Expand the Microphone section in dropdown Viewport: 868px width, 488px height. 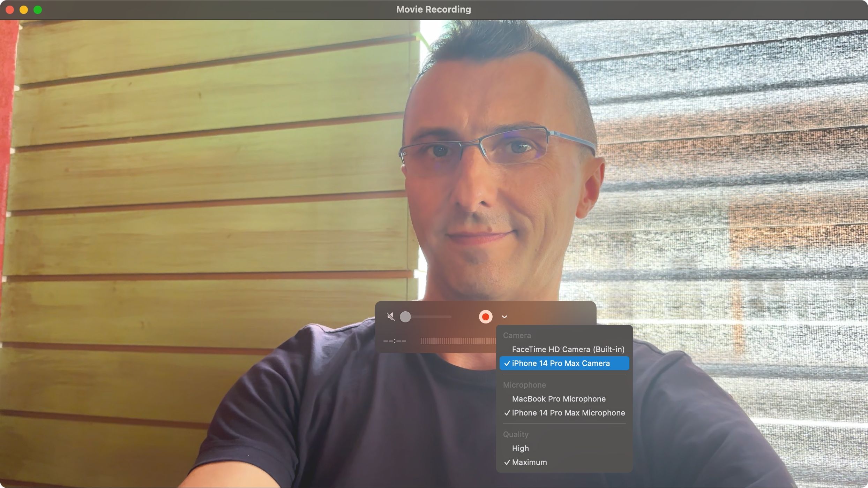coord(524,385)
